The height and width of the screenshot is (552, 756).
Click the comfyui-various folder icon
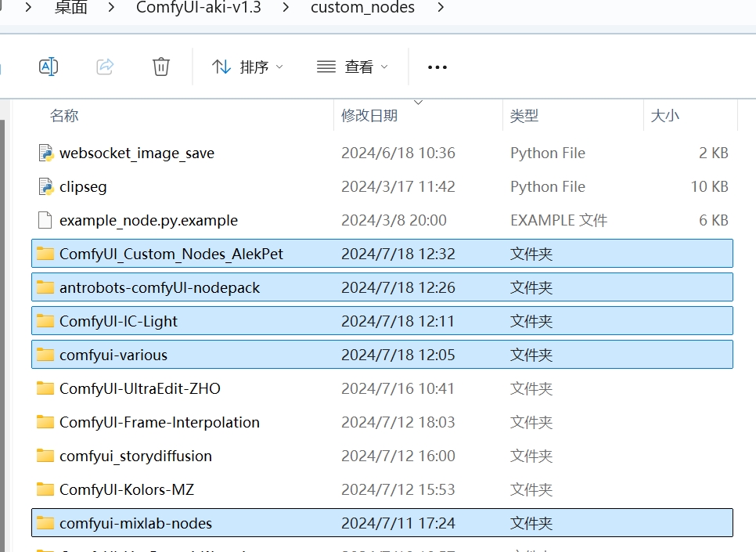pyautogui.click(x=45, y=355)
